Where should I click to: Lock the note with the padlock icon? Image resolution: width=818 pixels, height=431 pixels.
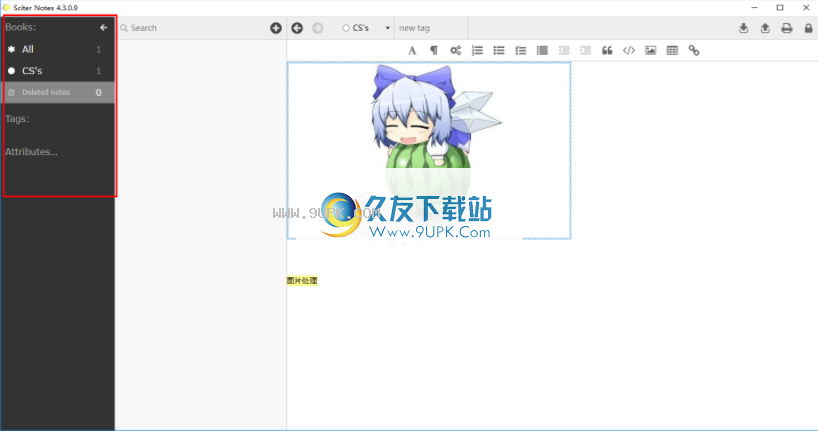tap(808, 28)
